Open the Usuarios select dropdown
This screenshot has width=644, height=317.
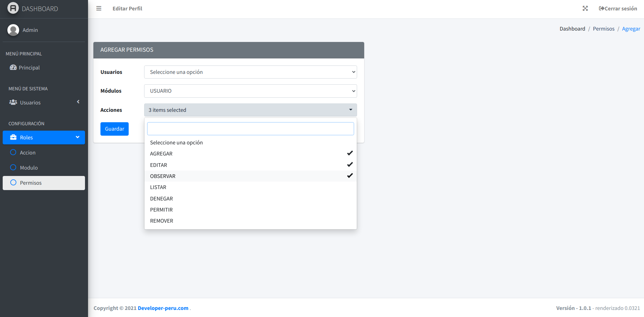[x=250, y=72]
